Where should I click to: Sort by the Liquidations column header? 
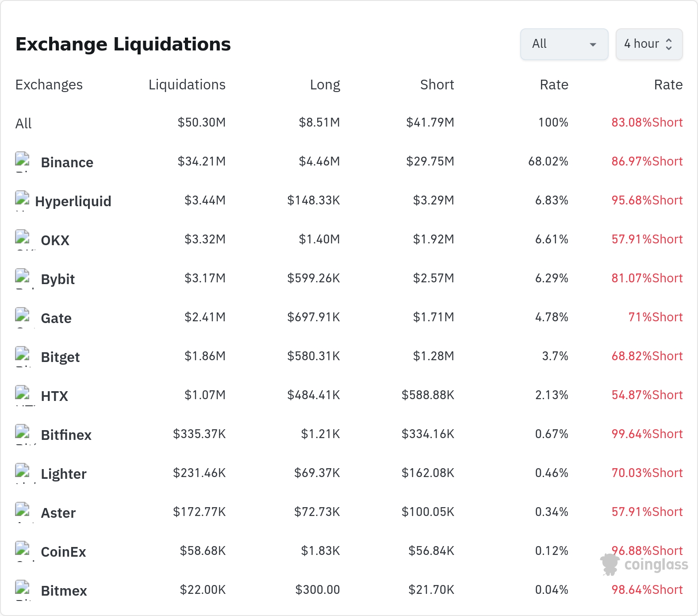tap(187, 85)
